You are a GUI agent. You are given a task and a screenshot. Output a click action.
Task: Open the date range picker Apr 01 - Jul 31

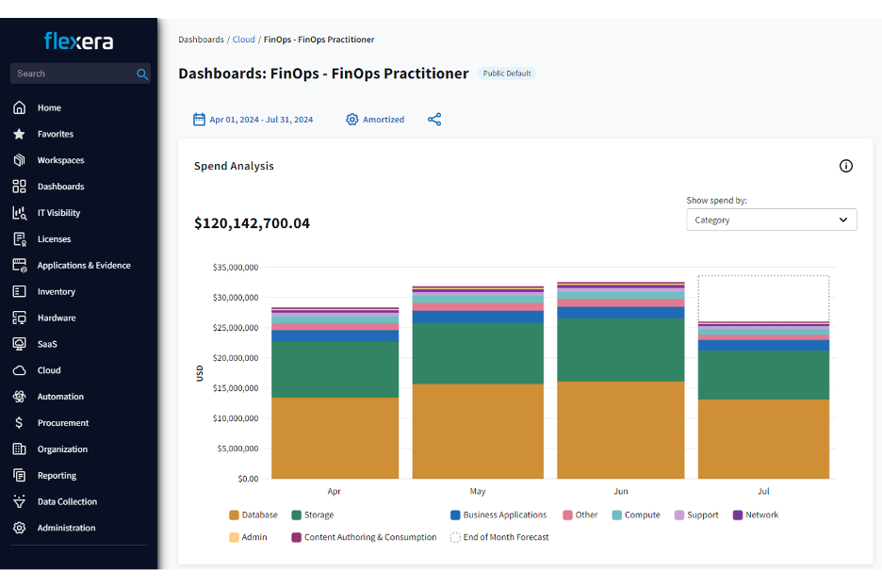pyautogui.click(x=254, y=119)
